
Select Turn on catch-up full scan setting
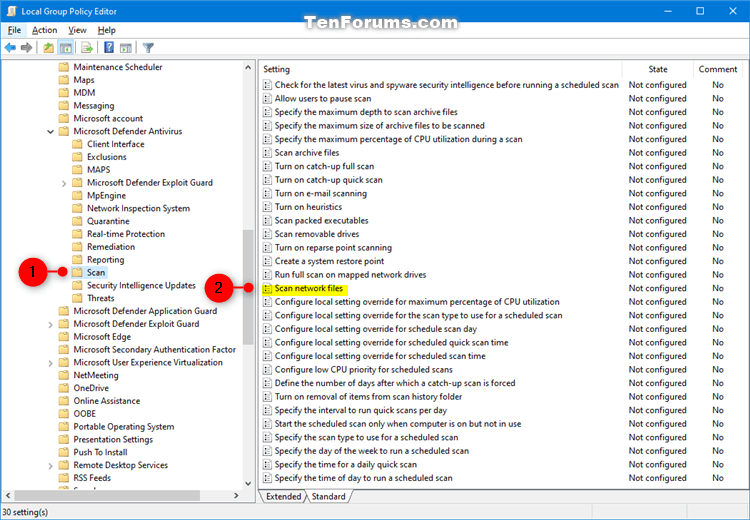324,166
